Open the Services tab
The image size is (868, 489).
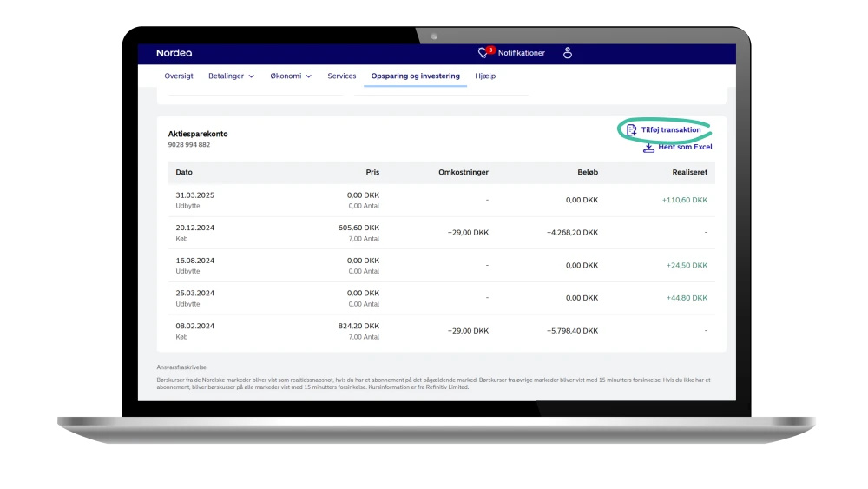342,76
